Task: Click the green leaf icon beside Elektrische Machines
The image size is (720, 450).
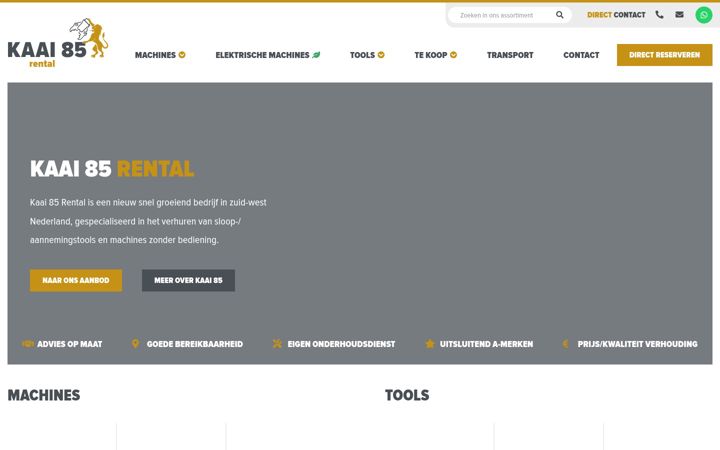Action: (316, 55)
